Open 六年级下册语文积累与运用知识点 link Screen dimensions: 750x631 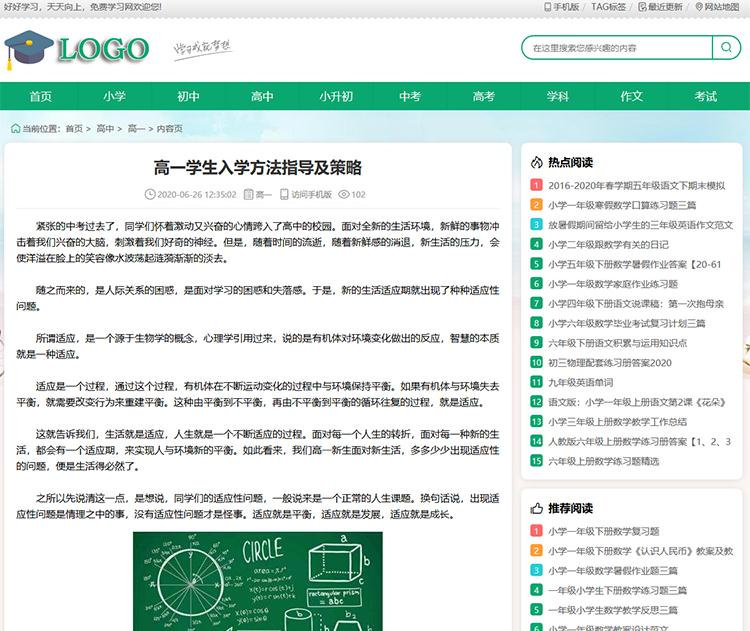(618, 343)
